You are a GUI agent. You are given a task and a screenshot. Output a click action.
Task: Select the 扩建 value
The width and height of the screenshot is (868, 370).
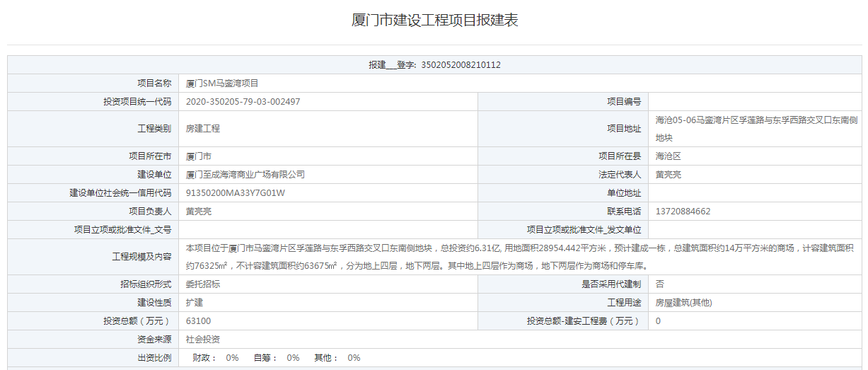[x=195, y=303]
